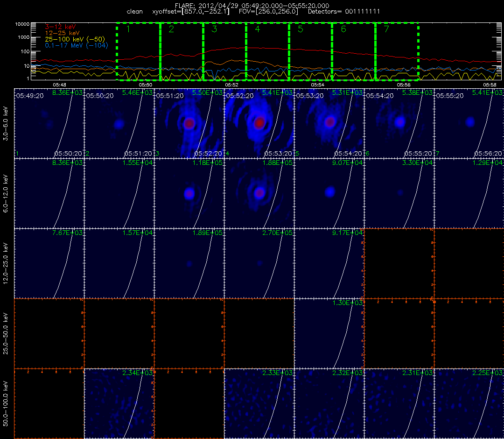Click the 2.70E+05 value label
The height and width of the screenshot is (439, 504).
tap(277, 233)
